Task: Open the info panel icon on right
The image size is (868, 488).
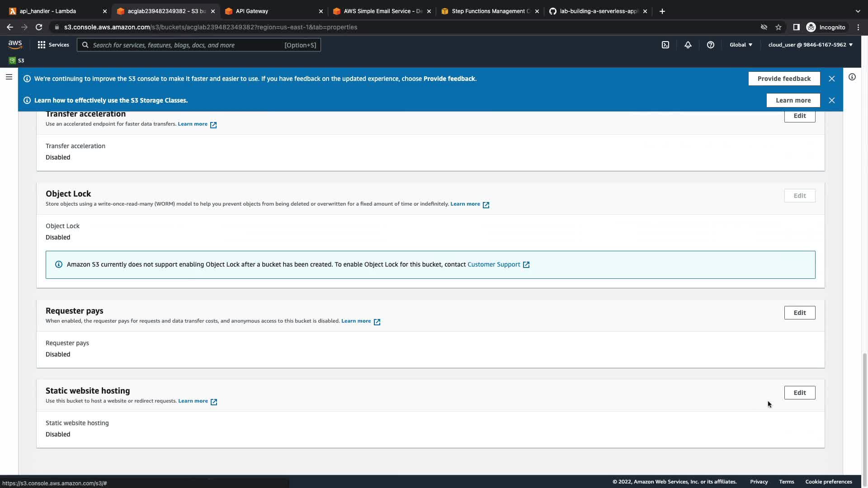Action: (852, 77)
